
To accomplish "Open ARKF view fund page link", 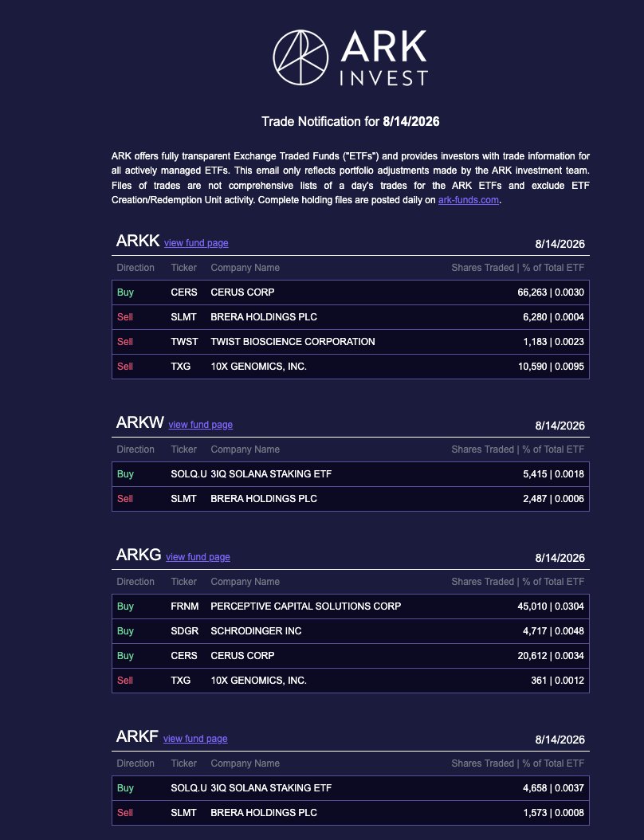I will tap(195, 738).
